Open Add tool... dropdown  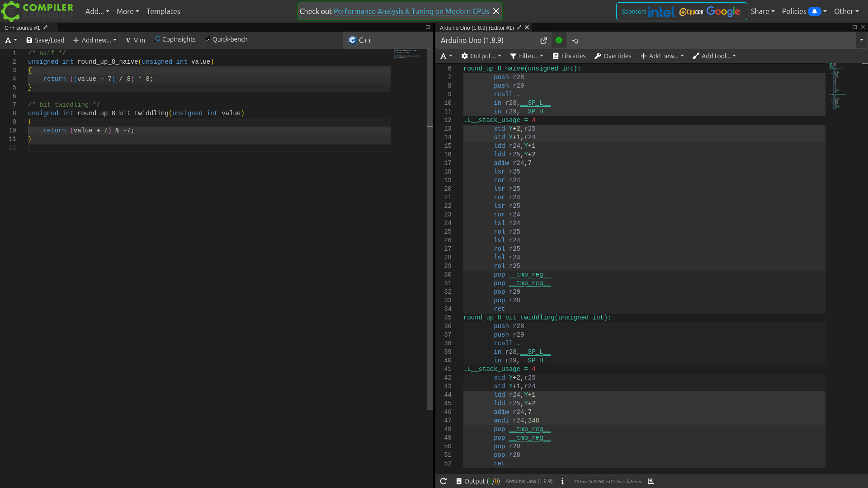pos(714,56)
